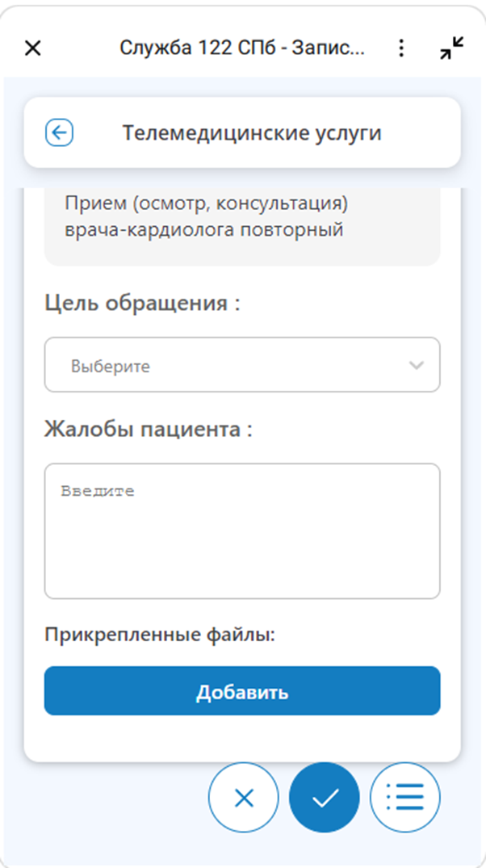Viewport: 486px width, 868px height.
Task: Open the round list menu button
Action: tap(405, 798)
